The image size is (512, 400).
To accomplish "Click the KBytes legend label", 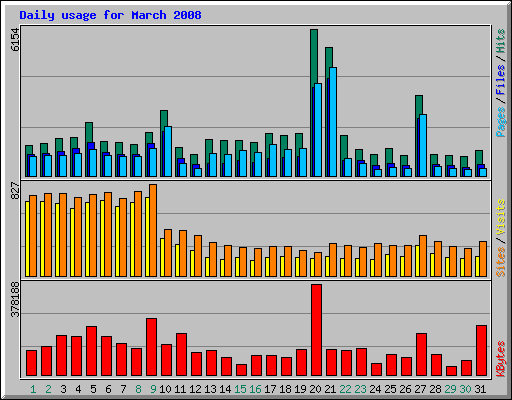I will coord(500,359).
